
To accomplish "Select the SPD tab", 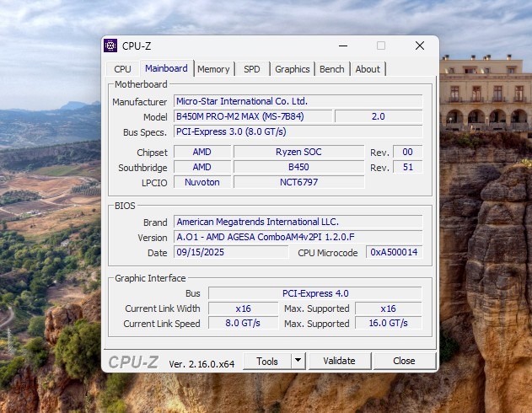I will coord(252,69).
